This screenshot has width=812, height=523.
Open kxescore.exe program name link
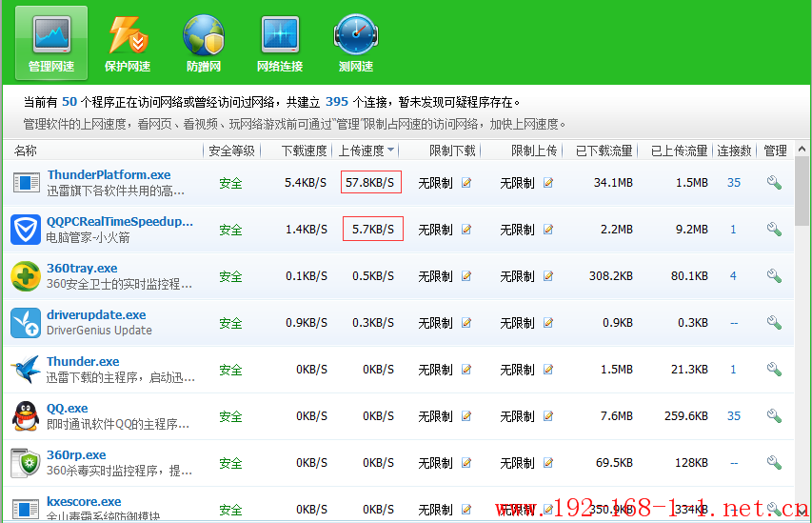click(x=84, y=501)
